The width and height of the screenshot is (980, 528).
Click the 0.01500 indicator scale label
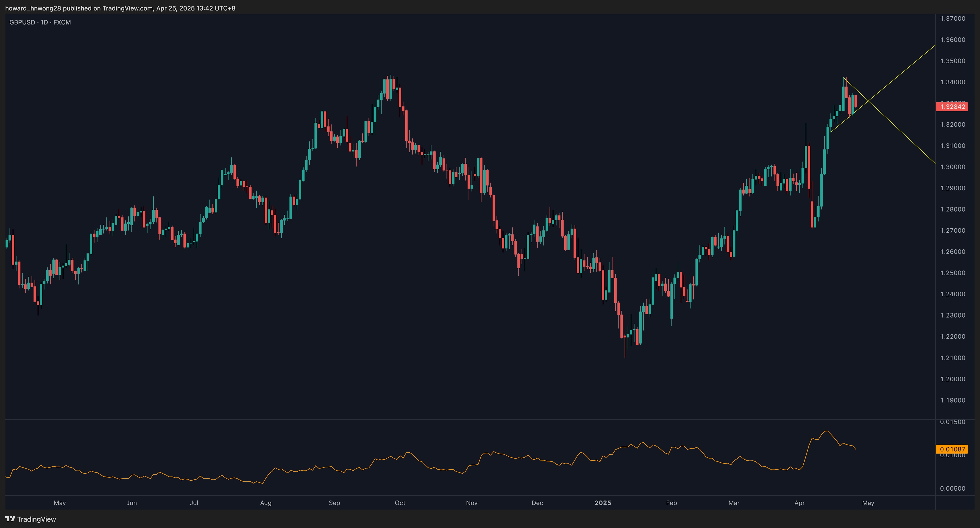pos(953,422)
